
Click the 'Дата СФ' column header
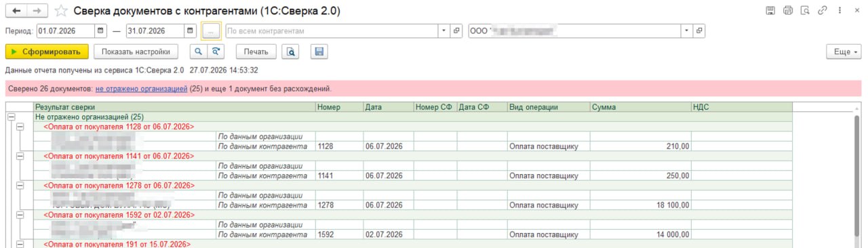[x=481, y=107]
